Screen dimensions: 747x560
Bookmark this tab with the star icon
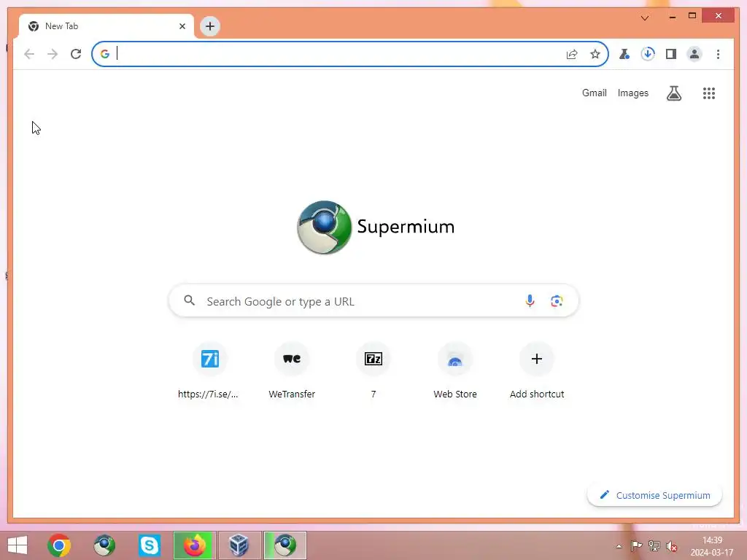tap(595, 54)
